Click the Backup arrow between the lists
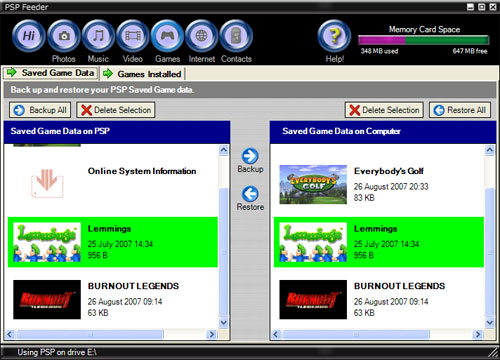 (x=250, y=156)
